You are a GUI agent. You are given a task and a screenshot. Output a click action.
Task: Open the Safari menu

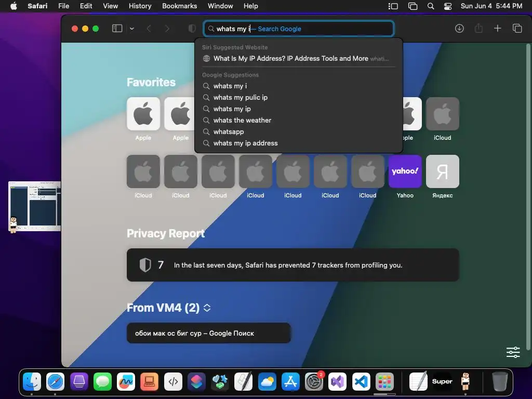[37, 6]
